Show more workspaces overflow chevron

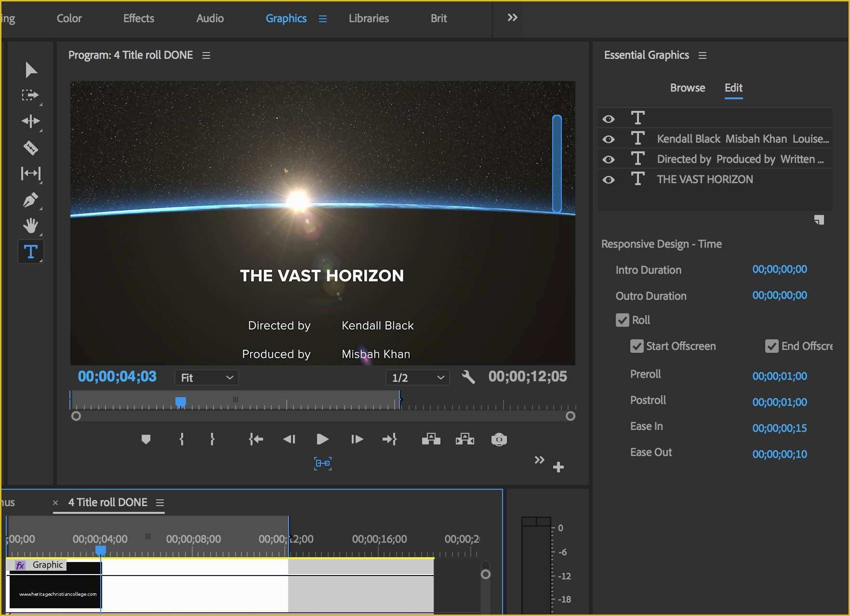coord(512,18)
